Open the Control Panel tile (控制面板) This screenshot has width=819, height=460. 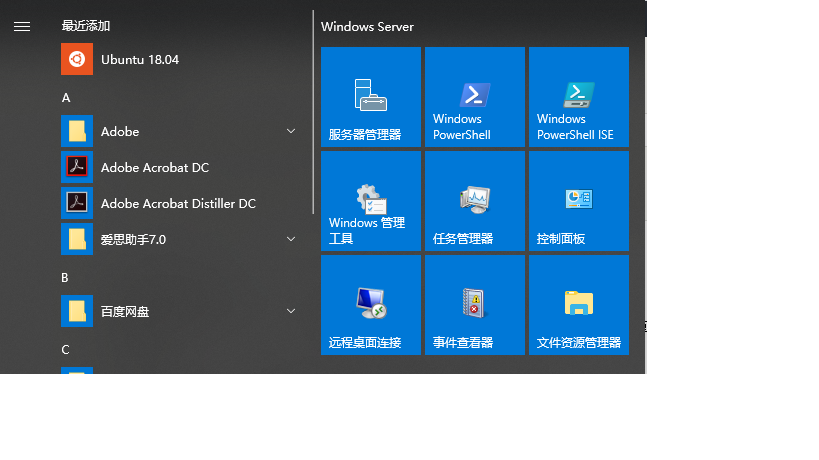pos(578,201)
